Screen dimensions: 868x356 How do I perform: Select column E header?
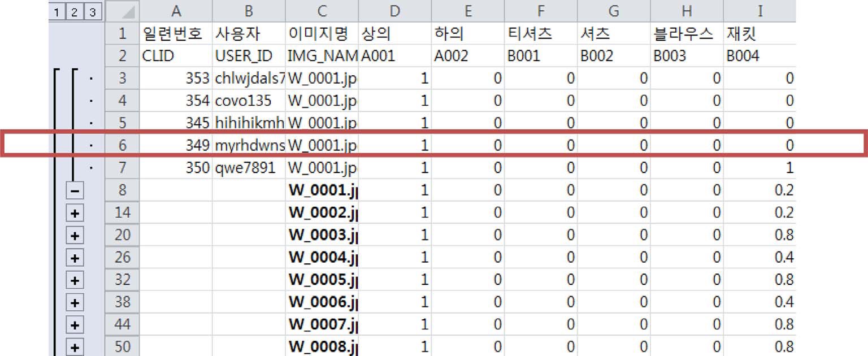coord(467,11)
